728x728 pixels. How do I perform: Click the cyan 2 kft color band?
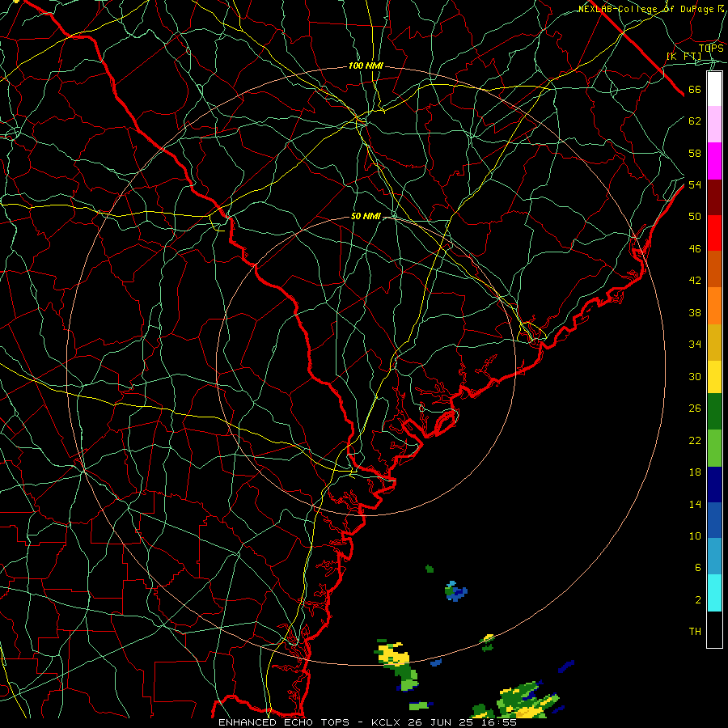coord(714,593)
